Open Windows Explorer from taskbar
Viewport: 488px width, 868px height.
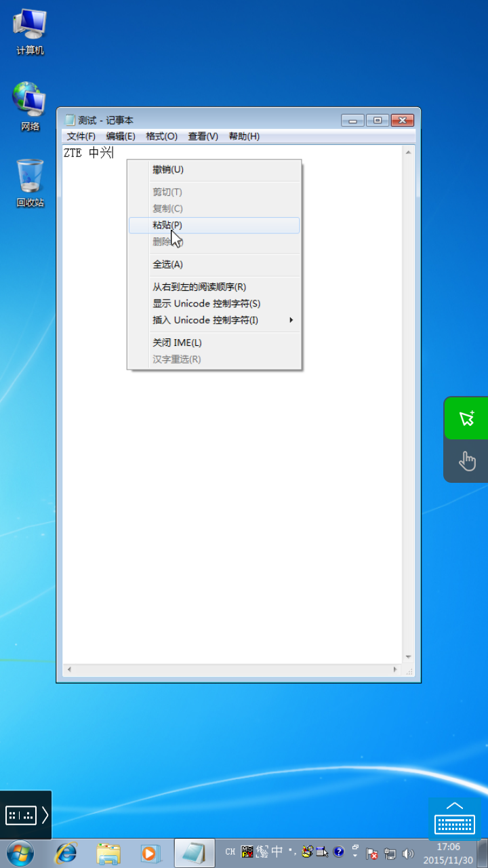[x=108, y=853]
